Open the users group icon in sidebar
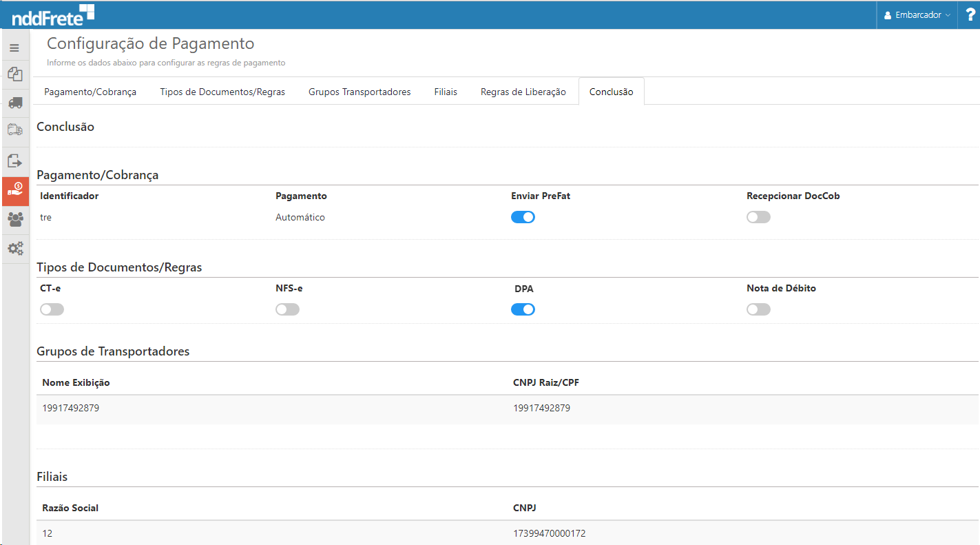This screenshot has height=545, width=980. 14,220
